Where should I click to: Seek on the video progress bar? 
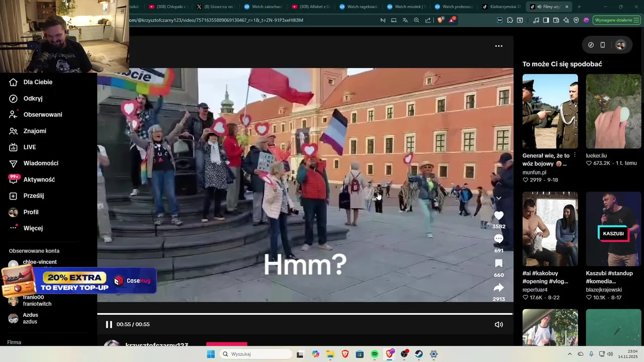(x=305, y=314)
